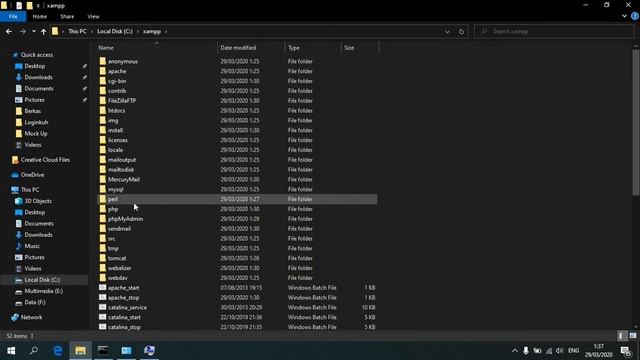Switch to Details view layout button
This screenshot has height=360, width=640.
tap(621, 336)
